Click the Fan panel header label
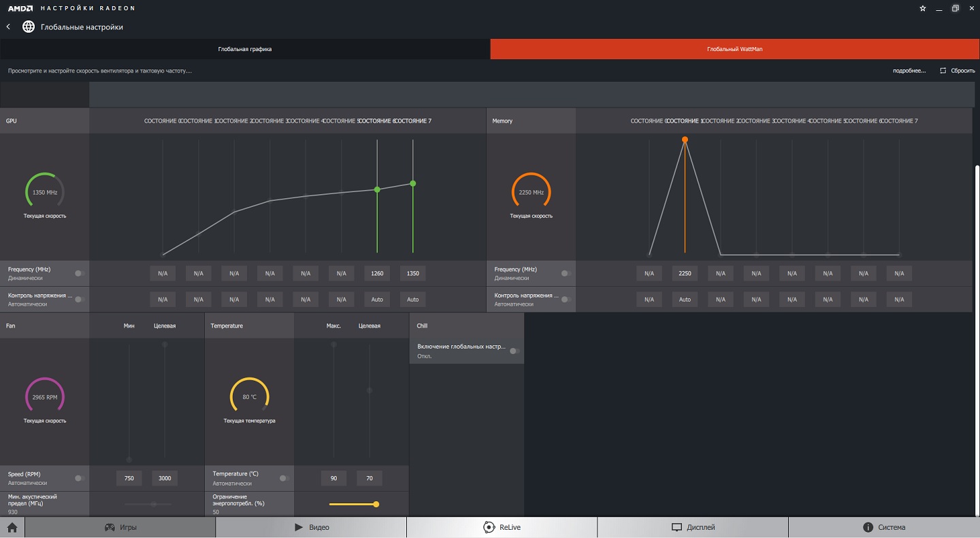This screenshot has width=980, height=538. tap(10, 326)
